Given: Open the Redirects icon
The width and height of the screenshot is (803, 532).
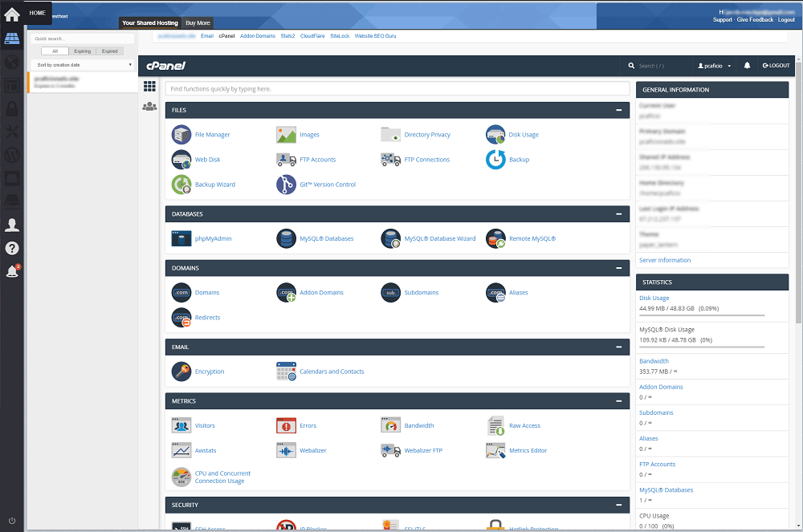Looking at the screenshot, I should [181, 318].
